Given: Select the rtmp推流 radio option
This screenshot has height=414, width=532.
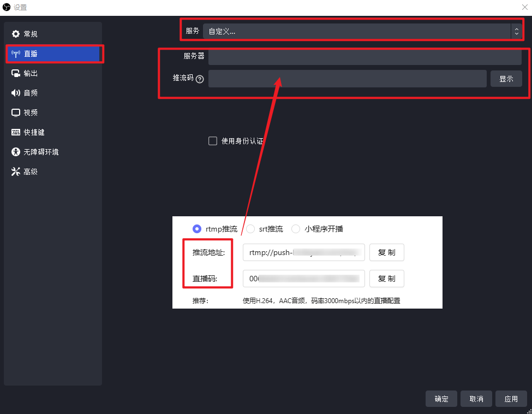Looking at the screenshot, I should [x=197, y=229].
